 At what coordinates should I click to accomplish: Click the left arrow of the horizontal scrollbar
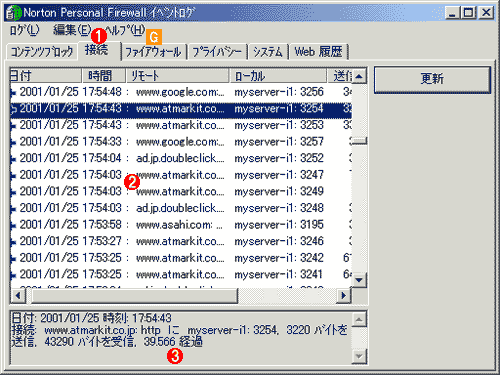[18, 295]
